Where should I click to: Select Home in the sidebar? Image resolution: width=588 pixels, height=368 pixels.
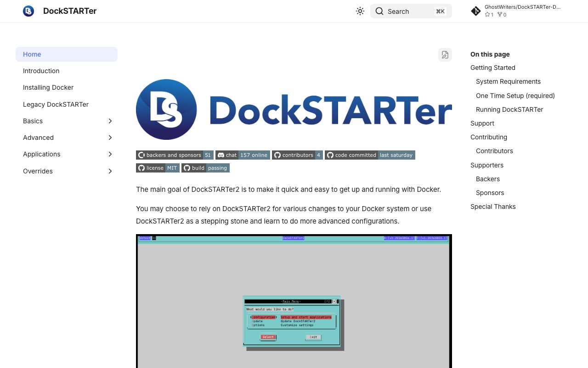(x=67, y=54)
